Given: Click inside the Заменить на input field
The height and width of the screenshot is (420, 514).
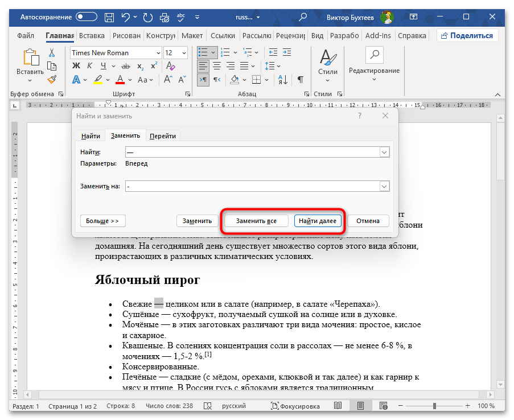Looking at the screenshot, I should tap(252, 186).
